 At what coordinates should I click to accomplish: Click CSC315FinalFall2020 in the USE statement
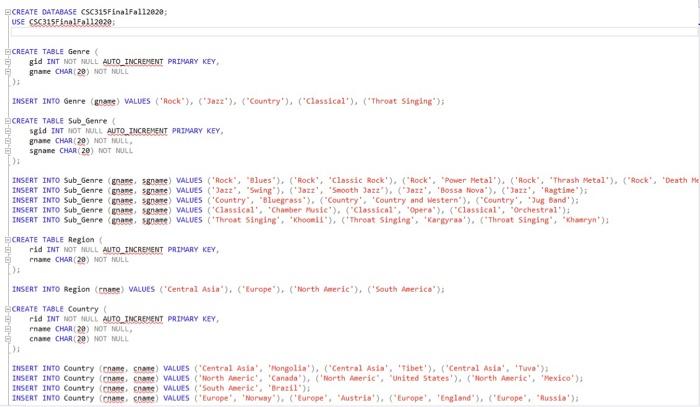pyautogui.click(x=71, y=22)
